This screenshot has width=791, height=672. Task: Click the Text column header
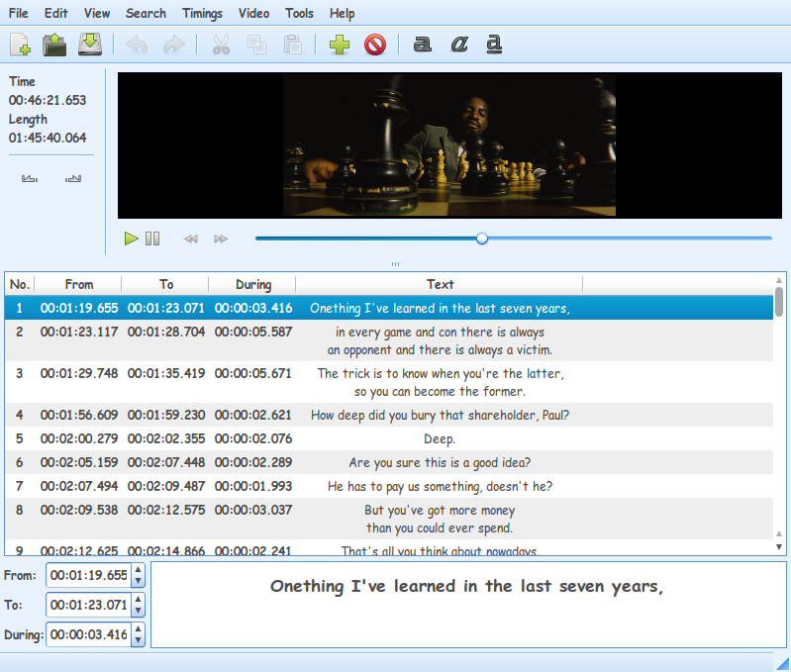click(440, 284)
